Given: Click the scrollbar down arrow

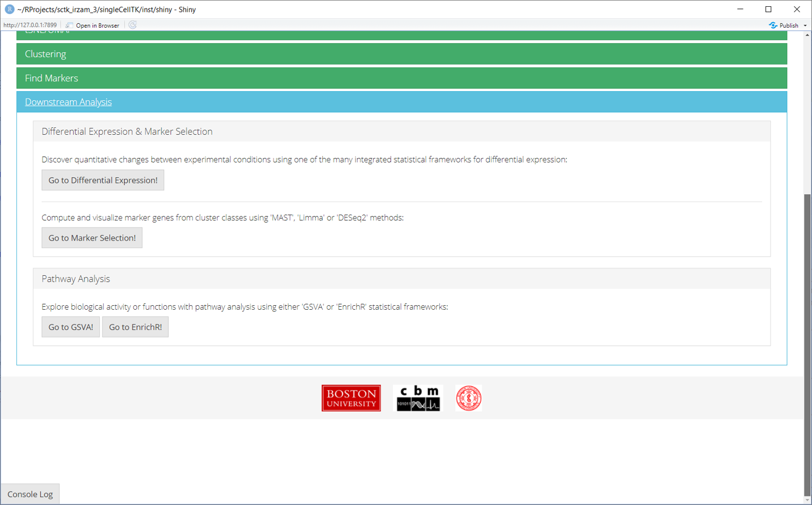Looking at the screenshot, I should [x=807, y=500].
